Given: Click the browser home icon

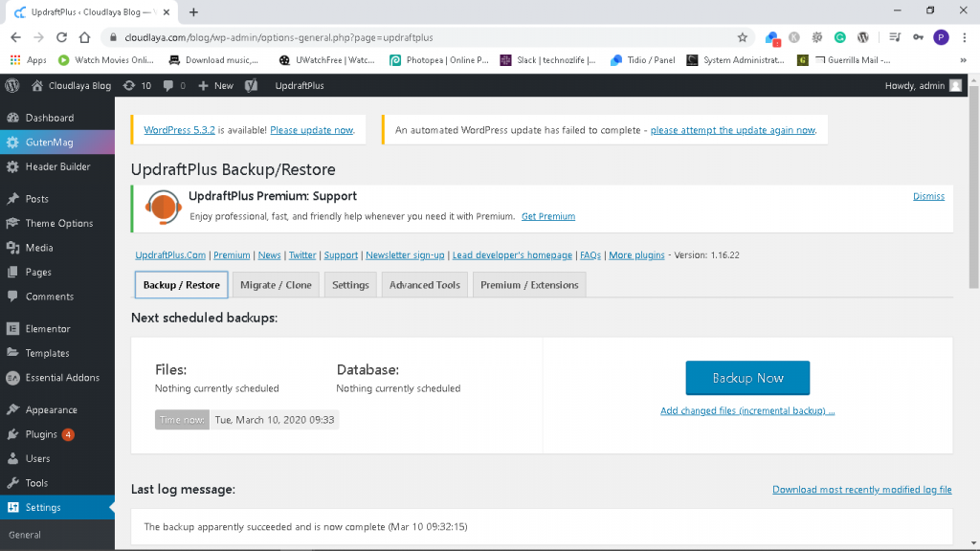Looking at the screenshot, I should tap(84, 37).
